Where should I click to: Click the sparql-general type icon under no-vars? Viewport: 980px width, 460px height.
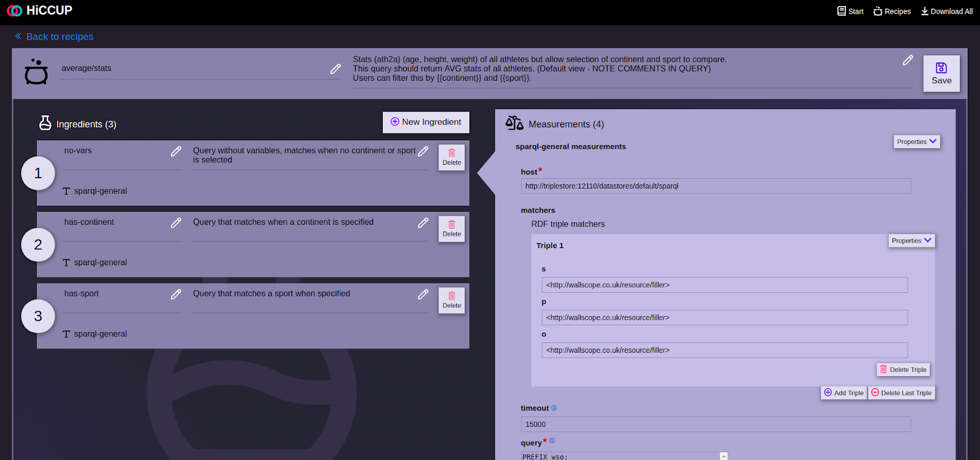[66, 191]
